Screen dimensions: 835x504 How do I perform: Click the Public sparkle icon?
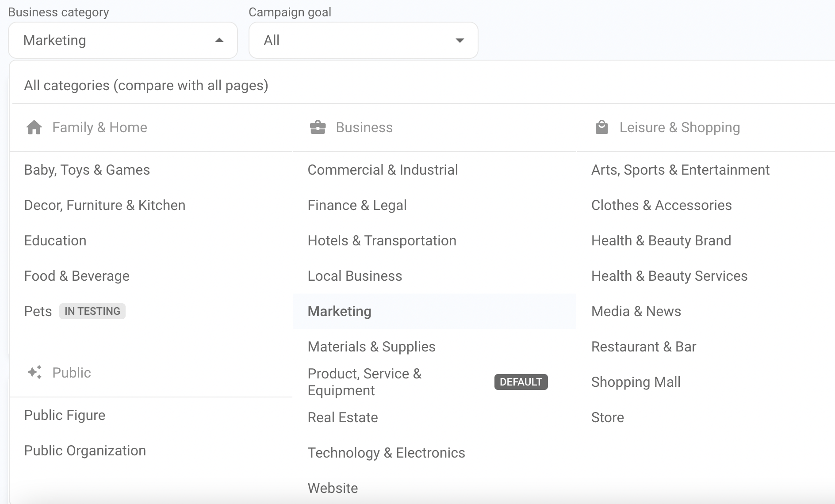34,372
